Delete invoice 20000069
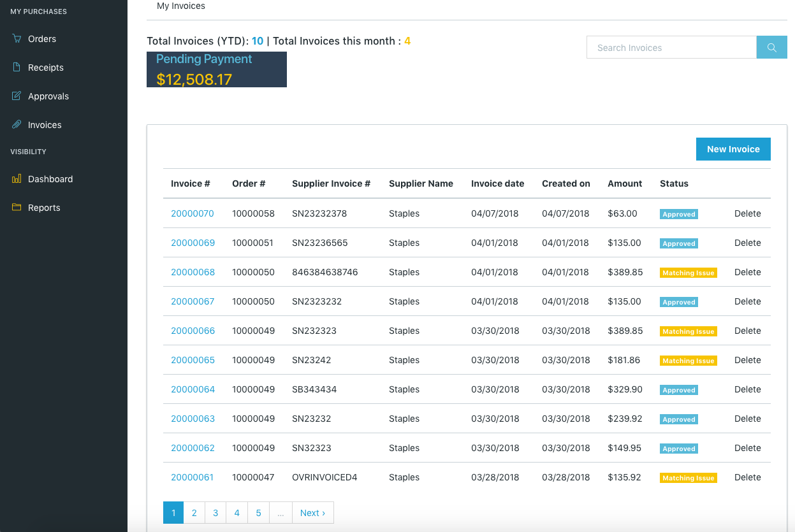 coord(748,243)
